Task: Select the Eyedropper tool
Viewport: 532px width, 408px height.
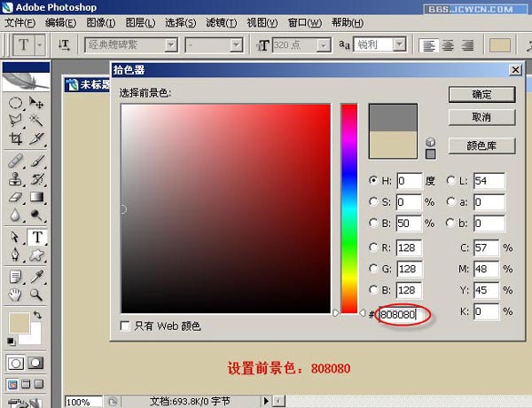Action: point(37,276)
